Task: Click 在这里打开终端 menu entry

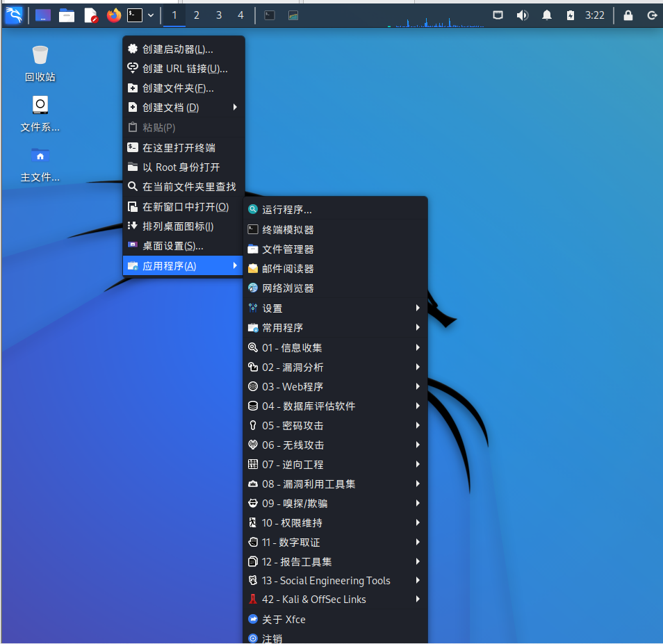Action: [x=183, y=147]
